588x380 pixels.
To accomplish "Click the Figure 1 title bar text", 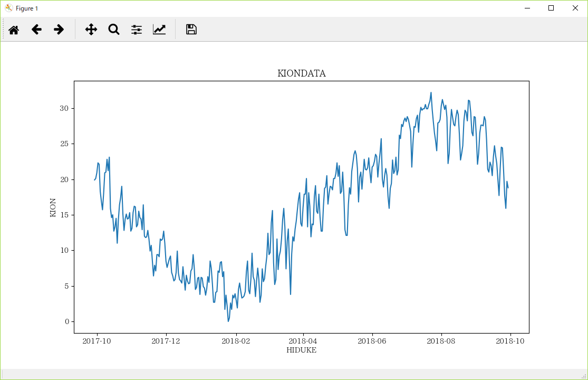I will click(26, 8).
